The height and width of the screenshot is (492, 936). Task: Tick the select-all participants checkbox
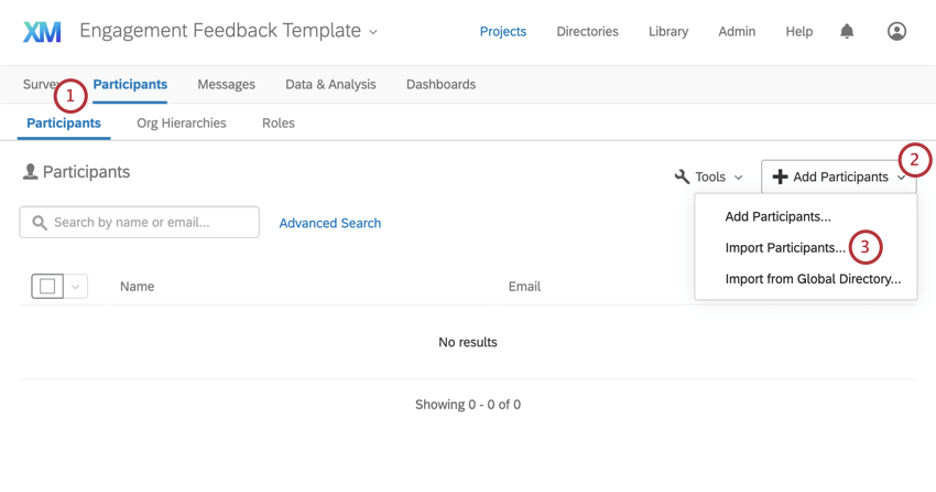point(48,286)
